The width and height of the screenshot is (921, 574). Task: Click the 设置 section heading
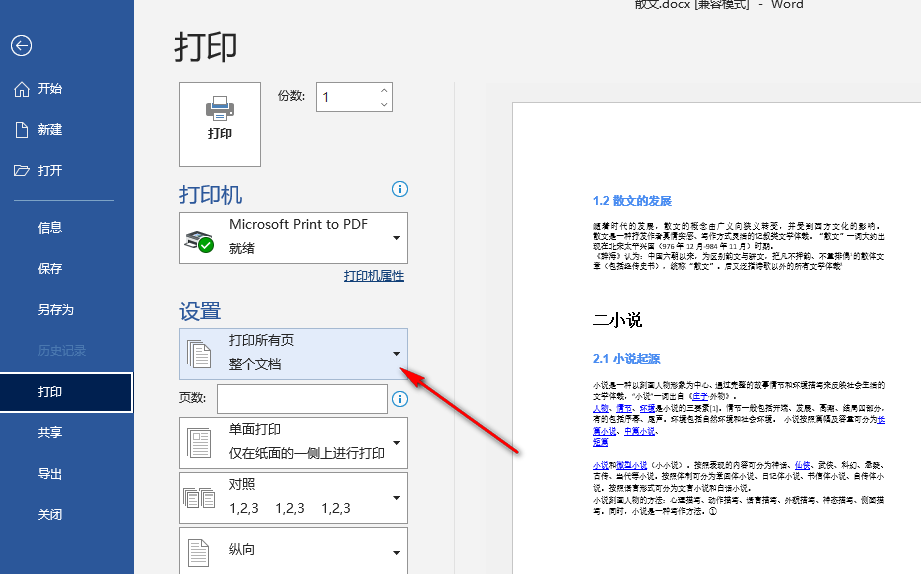(x=200, y=311)
